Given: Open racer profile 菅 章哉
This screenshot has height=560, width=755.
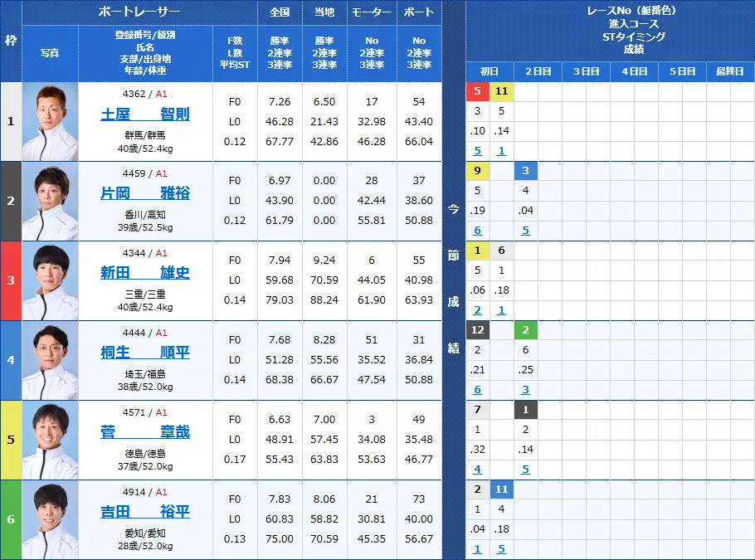Looking at the screenshot, I should tap(145, 432).
